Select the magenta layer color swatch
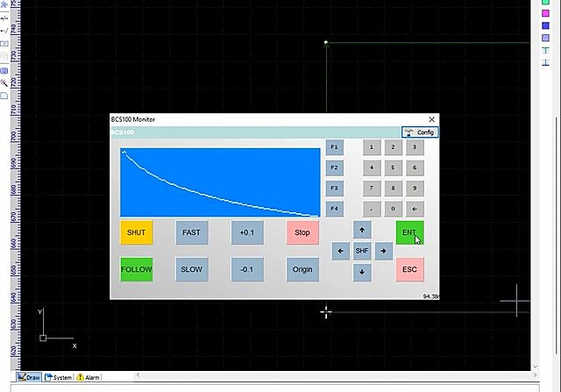 coord(545,14)
